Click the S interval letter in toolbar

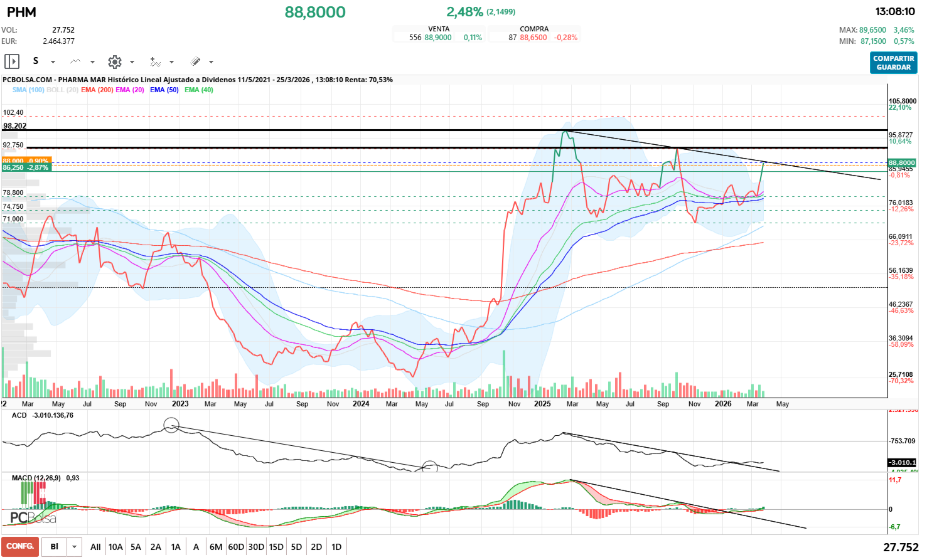pos(36,61)
